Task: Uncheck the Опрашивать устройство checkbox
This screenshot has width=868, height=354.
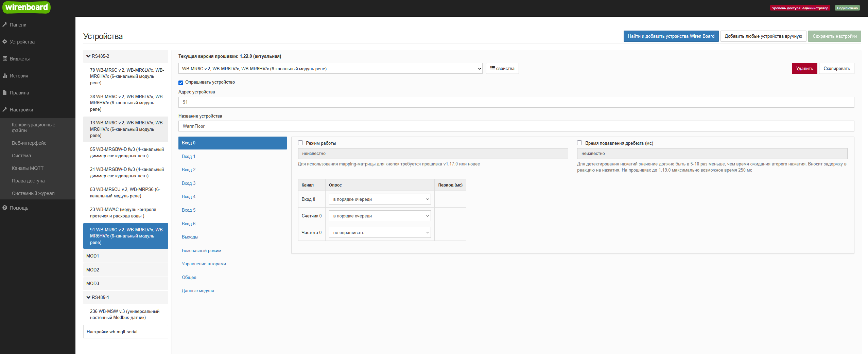Action: pos(181,83)
